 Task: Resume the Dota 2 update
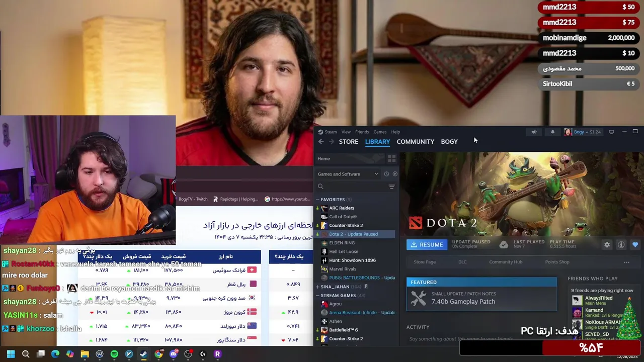coord(427,245)
